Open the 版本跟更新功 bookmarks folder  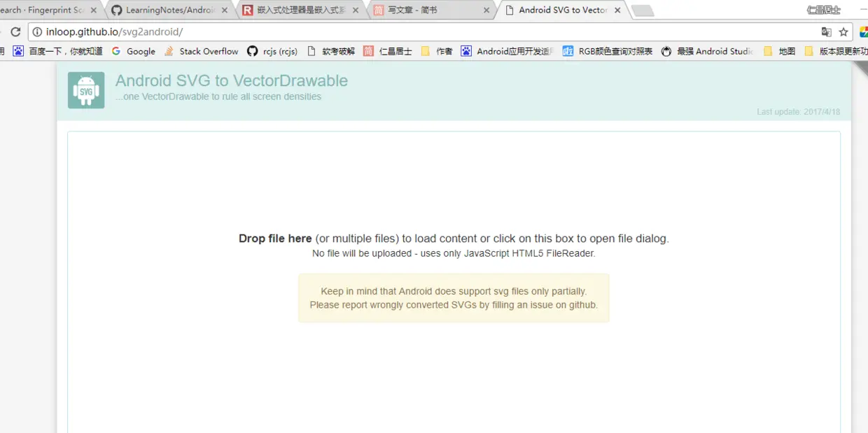pos(836,51)
